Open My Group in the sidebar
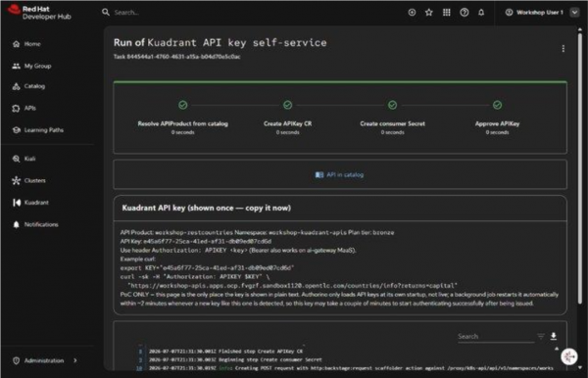The height and width of the screenshot is (378, 588). click(32, 66)
